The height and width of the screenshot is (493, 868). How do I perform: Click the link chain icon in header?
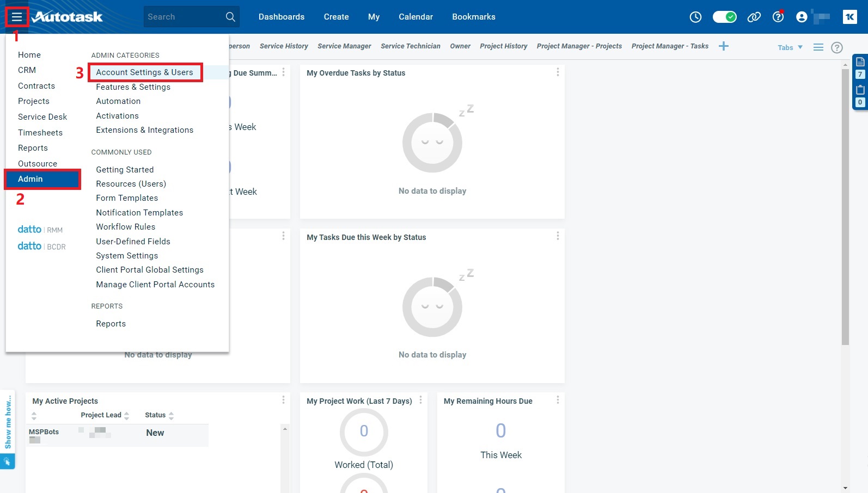(754, 17)
